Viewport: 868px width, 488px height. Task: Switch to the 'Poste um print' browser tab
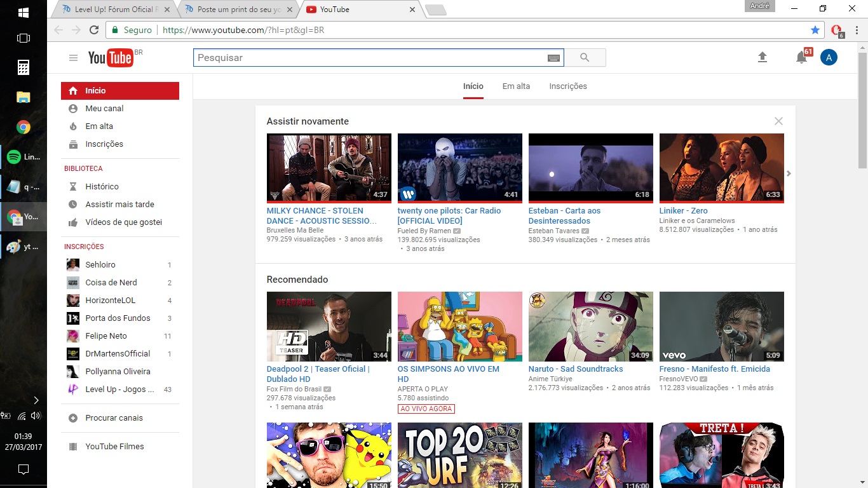pyautogui.click(x=239, y=10)
